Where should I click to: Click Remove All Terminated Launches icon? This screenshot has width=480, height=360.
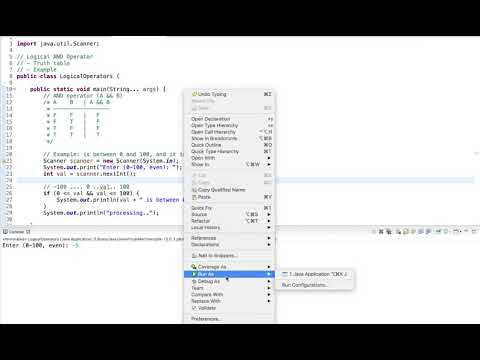(389, 231)
